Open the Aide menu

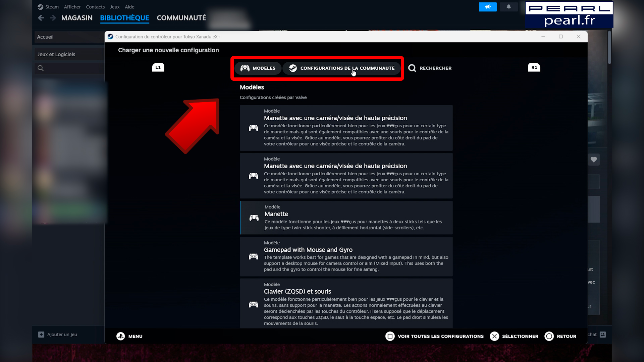(x=129, y=7)
